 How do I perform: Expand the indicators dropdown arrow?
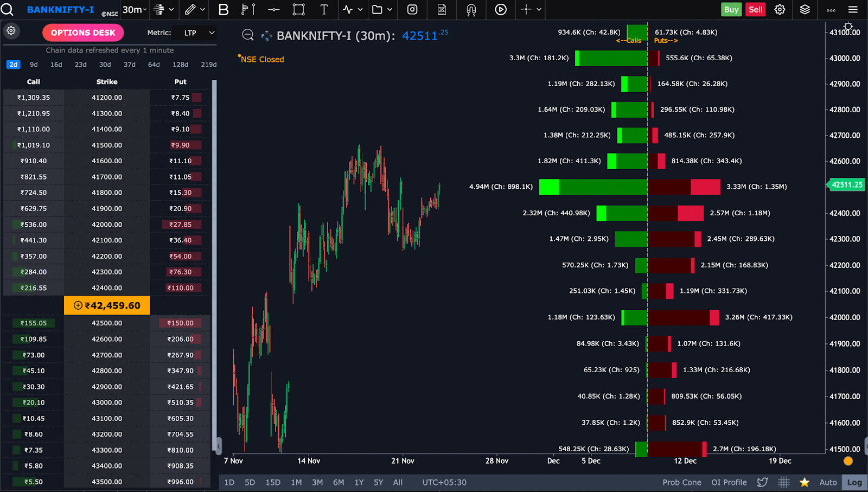(360, 9)
